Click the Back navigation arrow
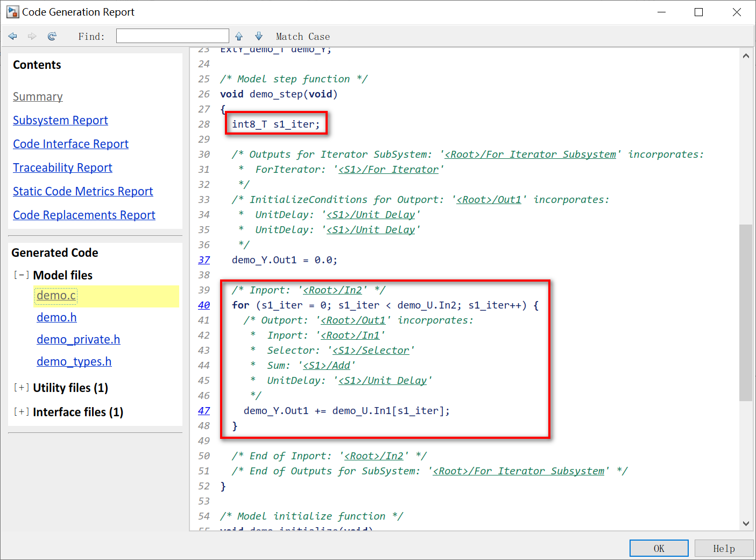This screenshot has width=756, height=560. point(13,36)
